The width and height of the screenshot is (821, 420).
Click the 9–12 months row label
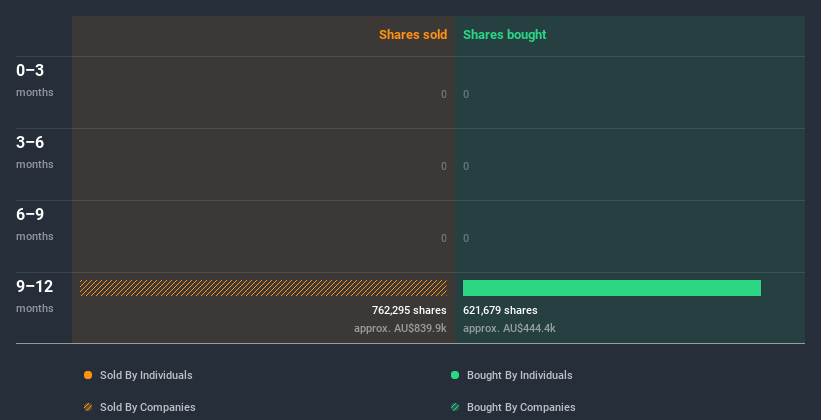click(35, 296)
